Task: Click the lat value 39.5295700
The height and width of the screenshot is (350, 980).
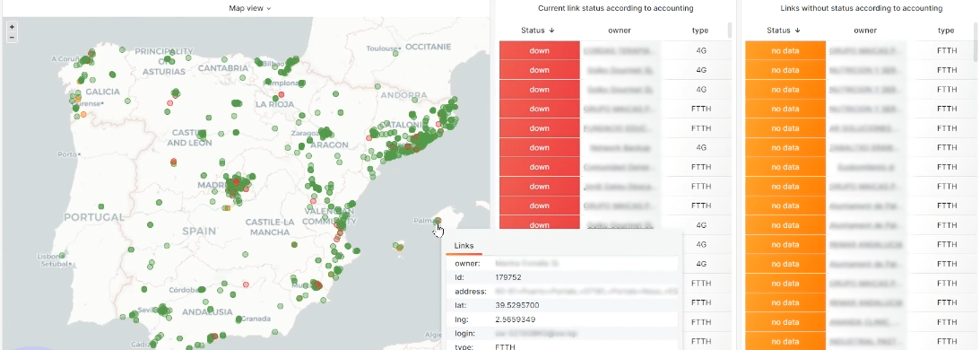Action: [x=516, y=305]
